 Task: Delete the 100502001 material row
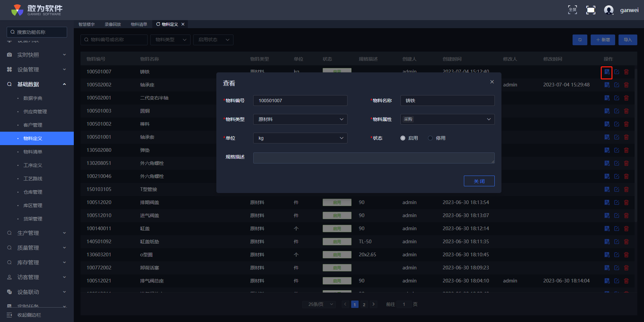[x=626, y=98]
